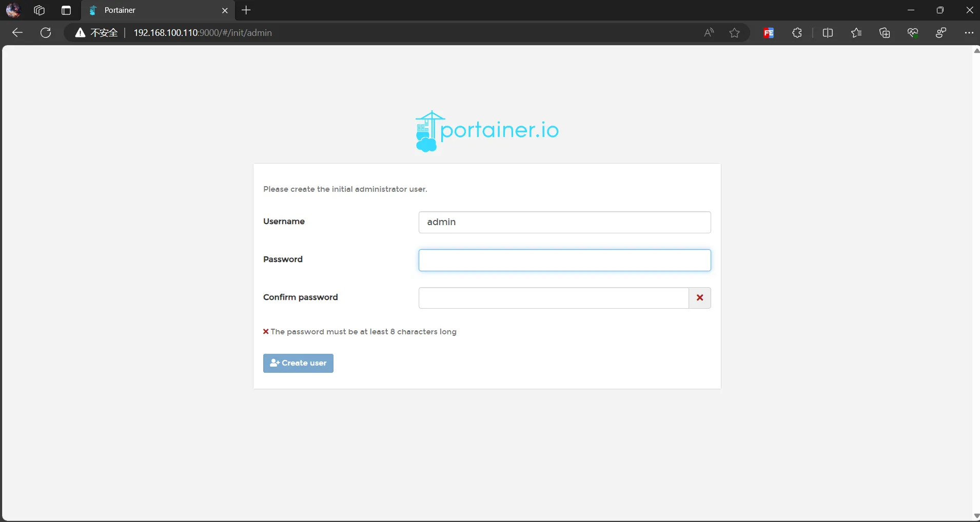Screen dimensions: 980x522
Task: Restore down the browser window
Action: tap(940, 10)
